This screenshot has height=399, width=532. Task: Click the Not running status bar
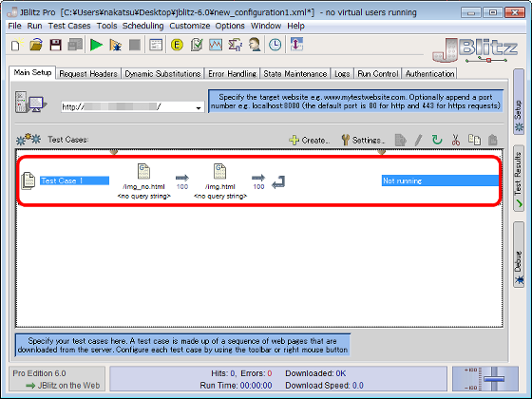[x=441, y=180]
